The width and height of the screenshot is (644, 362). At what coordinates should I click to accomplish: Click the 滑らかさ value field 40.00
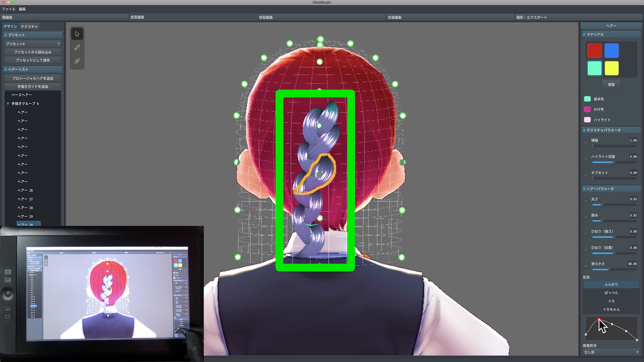click(632, 264)
